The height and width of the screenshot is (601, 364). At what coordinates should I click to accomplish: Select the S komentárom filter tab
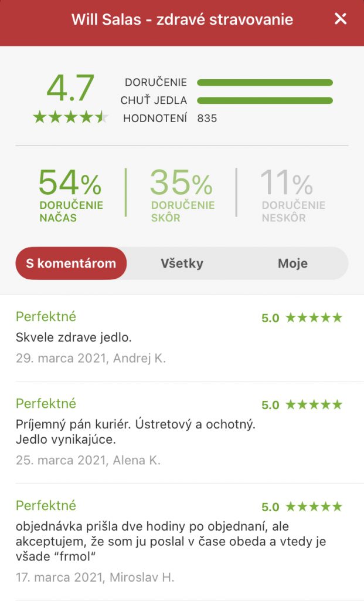(71, 264)
